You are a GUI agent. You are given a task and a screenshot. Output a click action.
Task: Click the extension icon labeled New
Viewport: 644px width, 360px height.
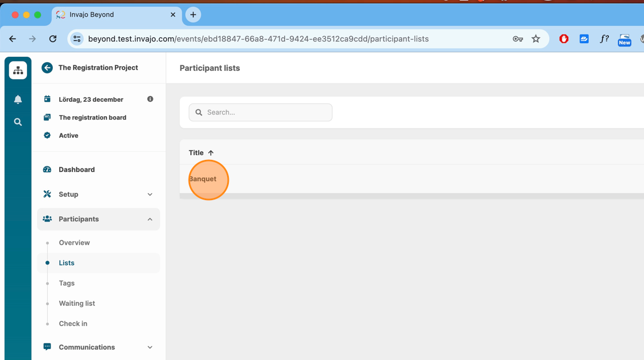tap(624, 40)
